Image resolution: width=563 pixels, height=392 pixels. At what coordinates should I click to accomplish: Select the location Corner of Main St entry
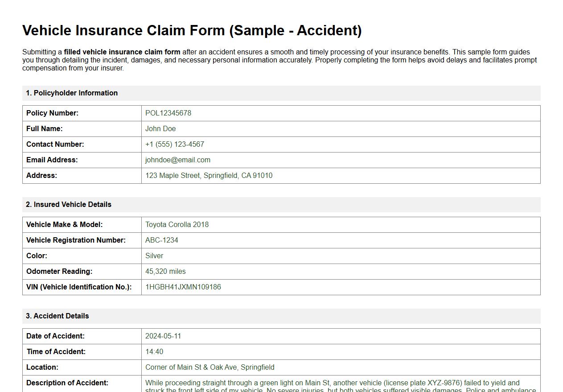coord(210,367)
